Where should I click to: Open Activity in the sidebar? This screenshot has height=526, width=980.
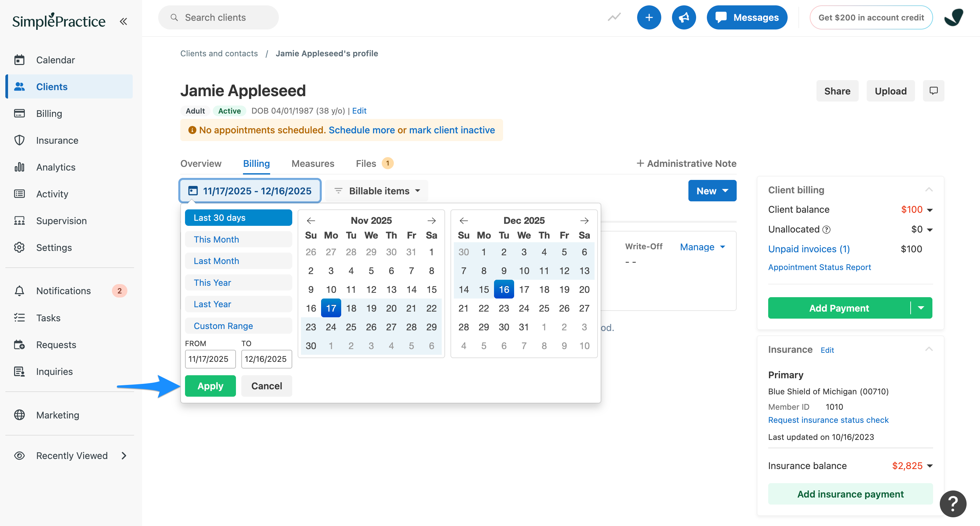(69, 194)
